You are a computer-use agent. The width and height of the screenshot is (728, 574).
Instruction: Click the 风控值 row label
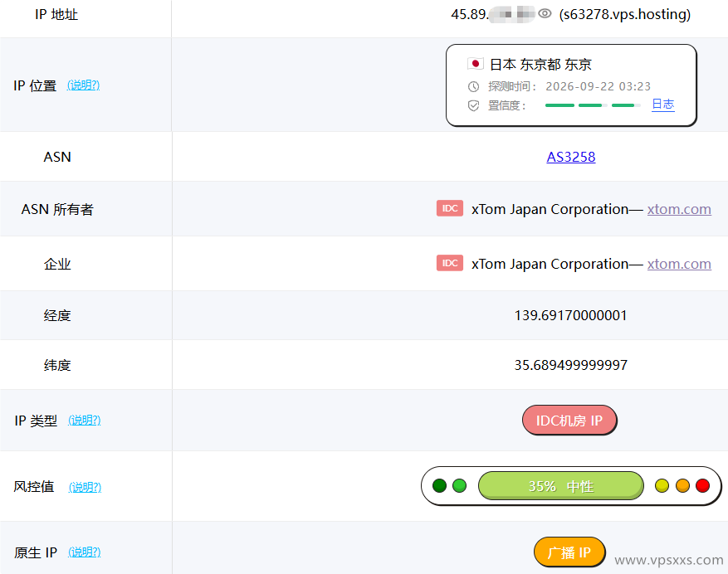click(34, 486)
